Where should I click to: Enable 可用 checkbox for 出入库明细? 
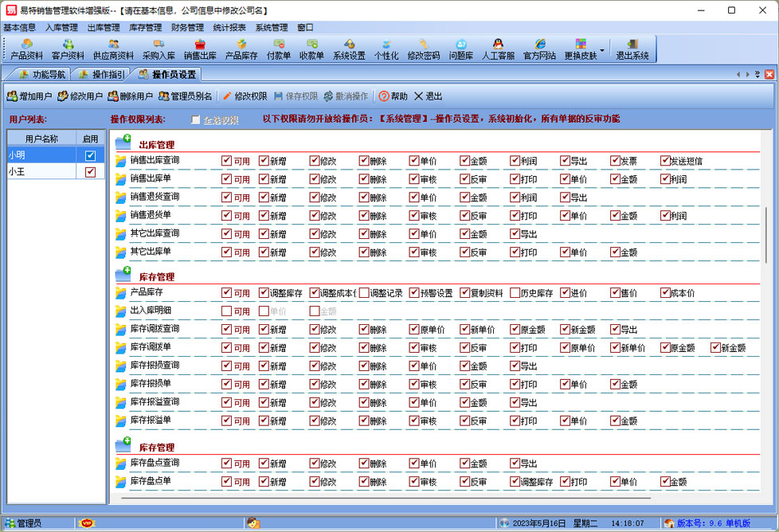click(227, 311)
